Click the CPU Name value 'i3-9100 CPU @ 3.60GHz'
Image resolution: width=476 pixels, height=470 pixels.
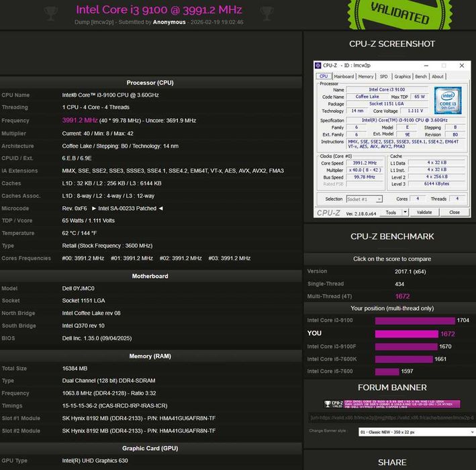coord(111,95)
